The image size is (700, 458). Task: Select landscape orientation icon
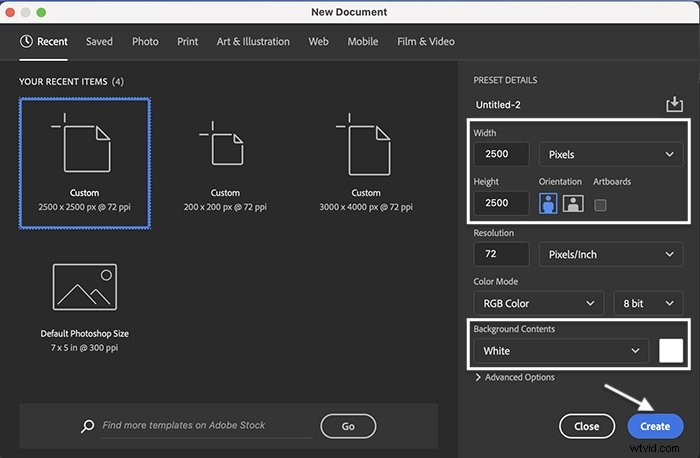(x=572, y=203)
